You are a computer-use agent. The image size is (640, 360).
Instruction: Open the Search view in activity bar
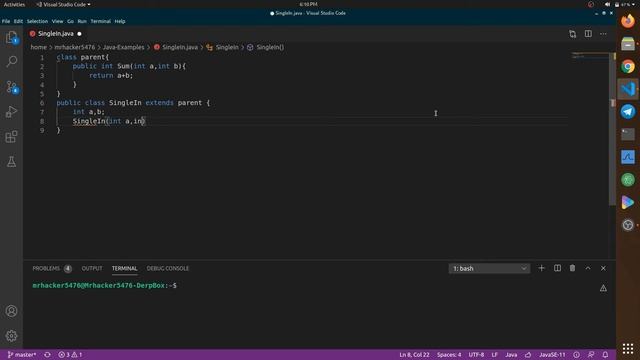[11, 62]
